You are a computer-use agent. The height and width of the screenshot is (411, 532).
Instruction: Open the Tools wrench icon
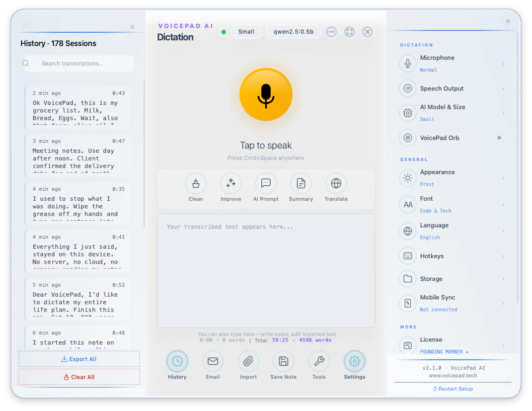coord(319,361)
